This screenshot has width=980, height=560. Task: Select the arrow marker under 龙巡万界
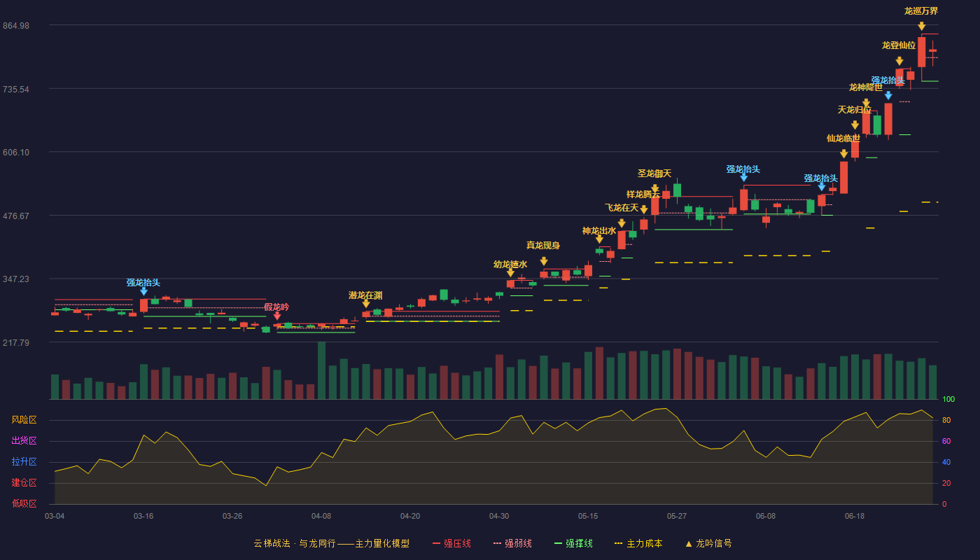pyautogui.click(x=922, y=27)
